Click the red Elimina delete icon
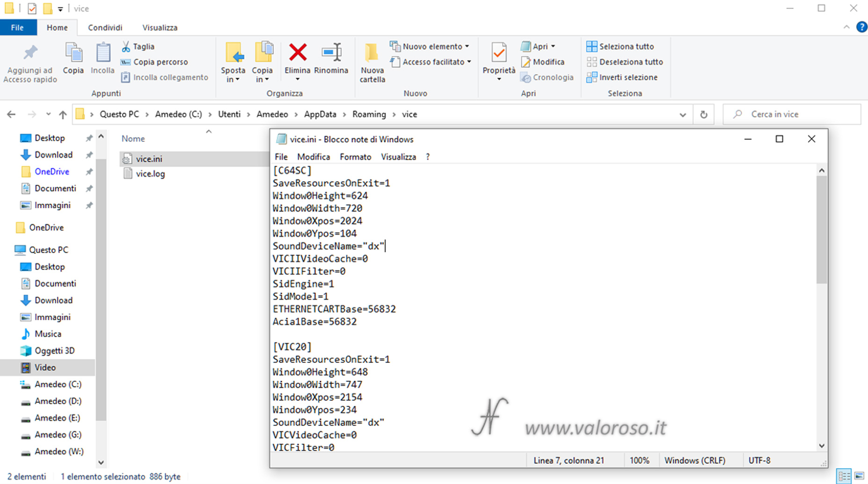Image resolution: width=868 pixels, height=484 pixels. point(298,52)
